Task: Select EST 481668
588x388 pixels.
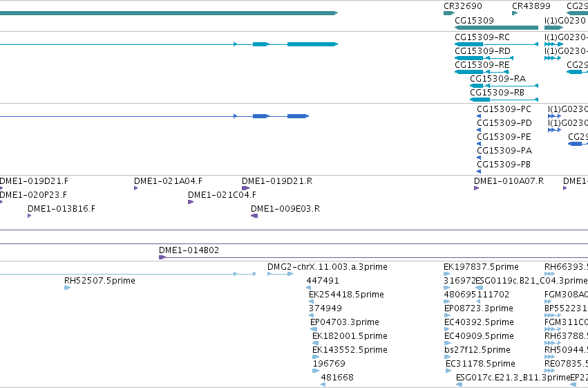Action: (337, 378)
